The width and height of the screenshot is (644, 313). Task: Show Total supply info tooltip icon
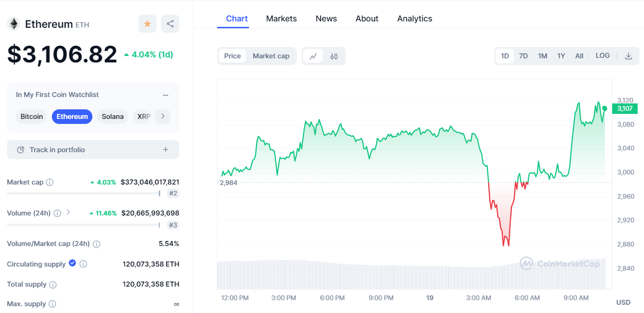[53, 285]
